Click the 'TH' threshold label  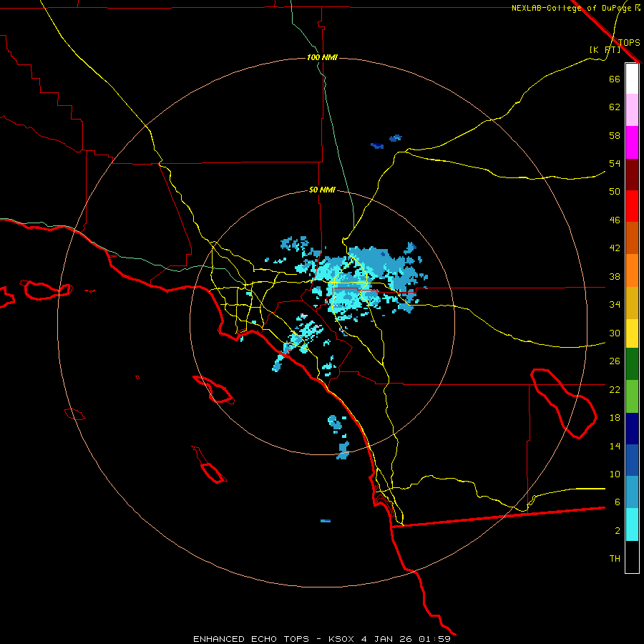(x=615, y=559)
